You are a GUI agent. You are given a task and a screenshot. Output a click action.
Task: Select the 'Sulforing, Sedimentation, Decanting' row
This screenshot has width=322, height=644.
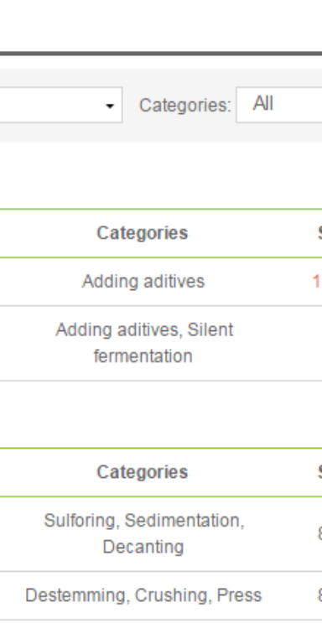click(161, 533)
